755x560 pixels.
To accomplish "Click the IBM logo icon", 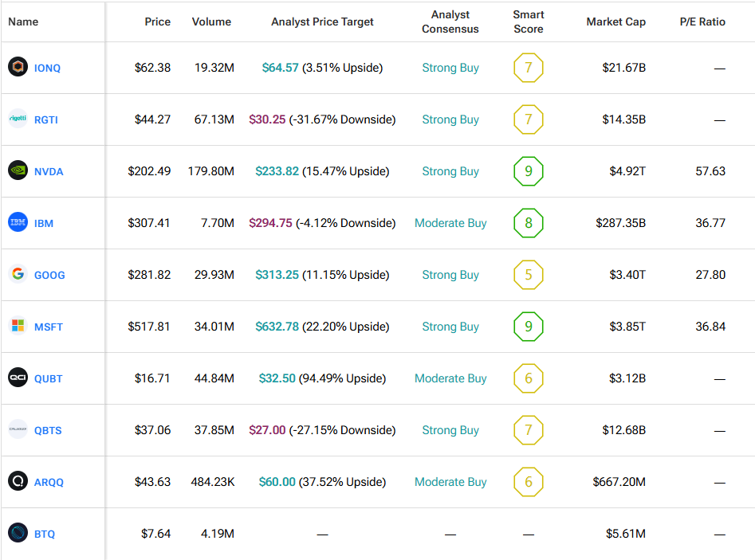I will click(18, 223).
